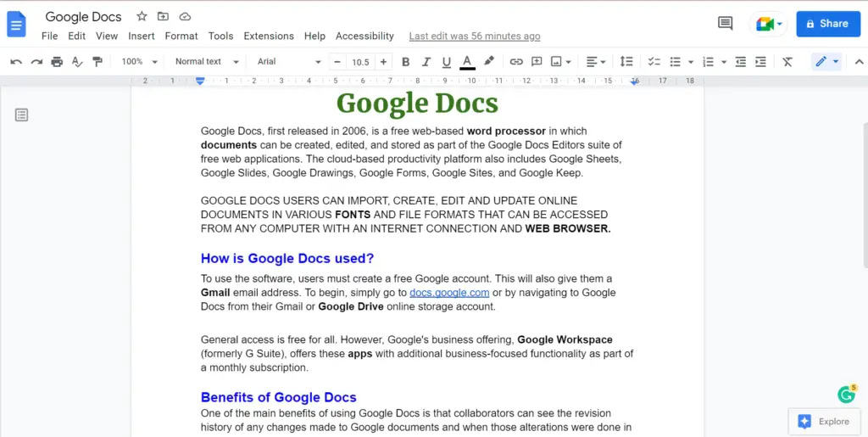Open the Arial font dropdown
Image resolution: width=868 pixels, height=437 pixels.
click(x=289, y=61)
